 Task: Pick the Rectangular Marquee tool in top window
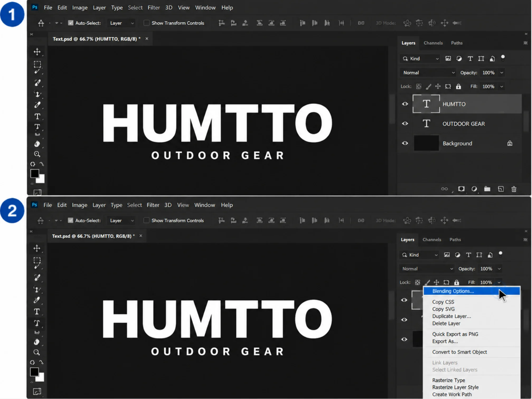37,64
